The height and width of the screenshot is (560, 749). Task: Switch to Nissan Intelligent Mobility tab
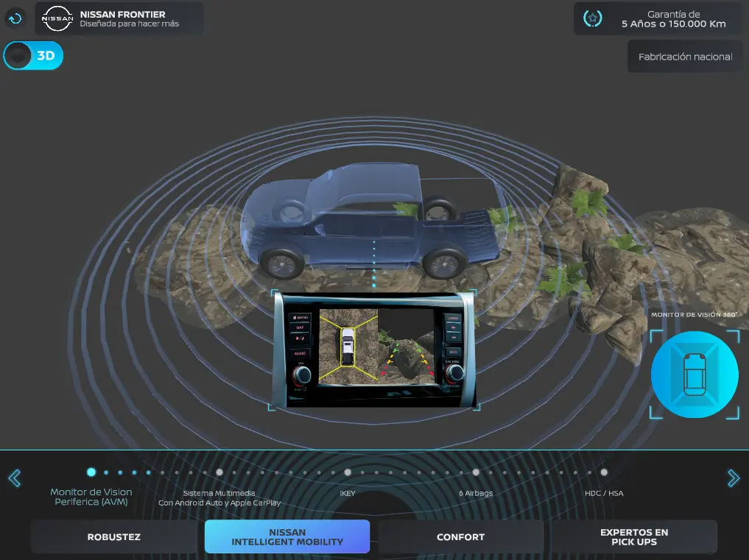coord(287,536)
